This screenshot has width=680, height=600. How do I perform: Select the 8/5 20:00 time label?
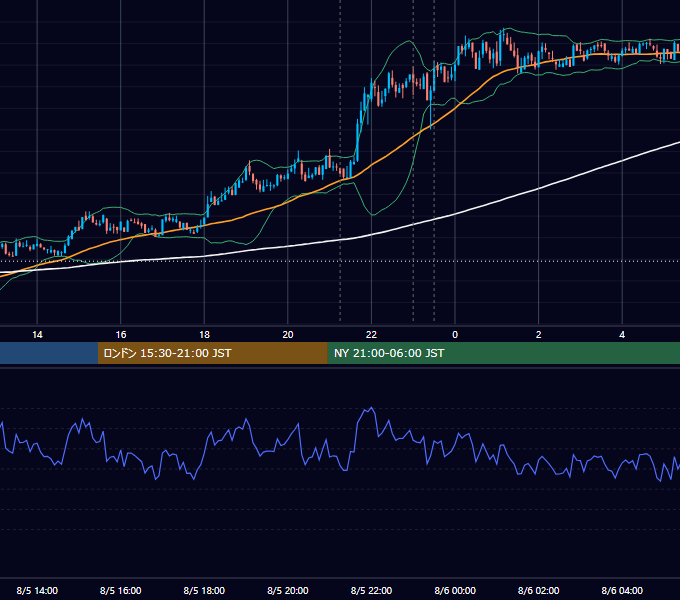point(288,590)
